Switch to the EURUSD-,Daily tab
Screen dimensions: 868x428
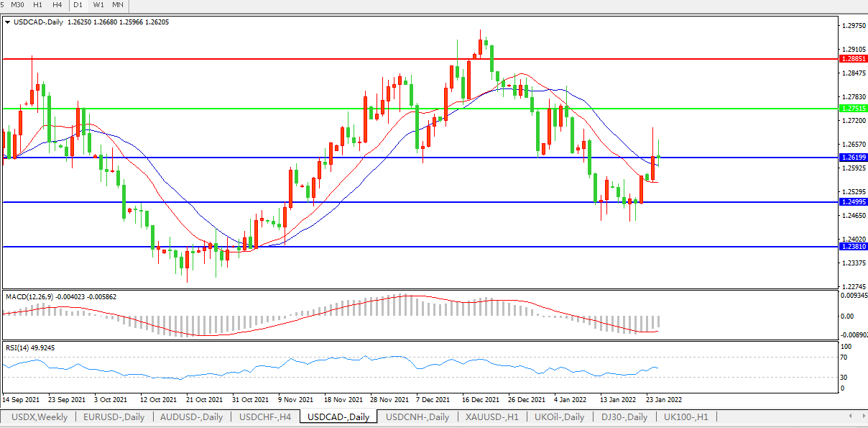tap(114, 417)
